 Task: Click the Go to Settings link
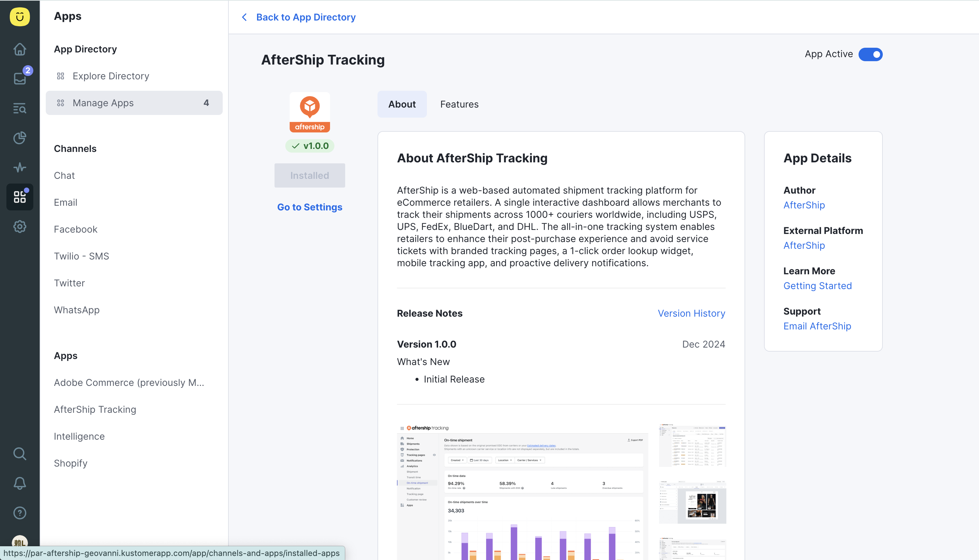tap(310, 207)
